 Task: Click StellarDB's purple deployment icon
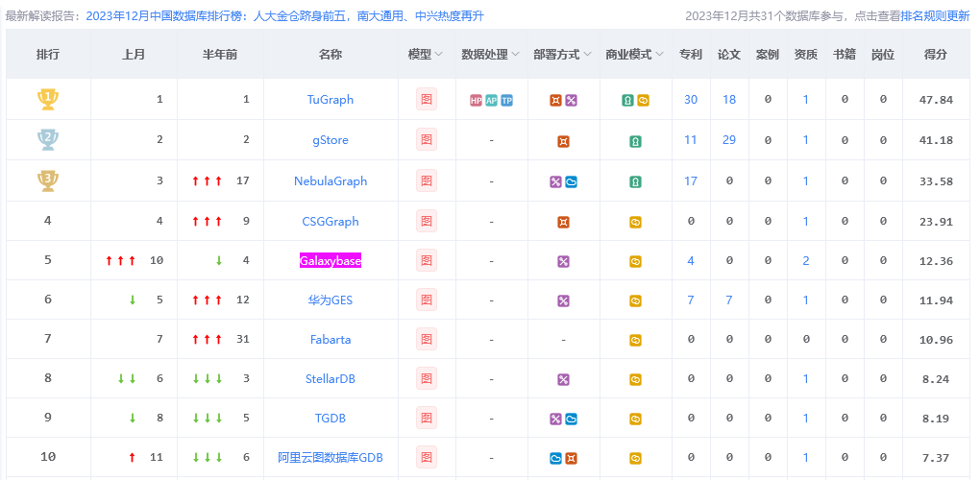tap(563, 379)
